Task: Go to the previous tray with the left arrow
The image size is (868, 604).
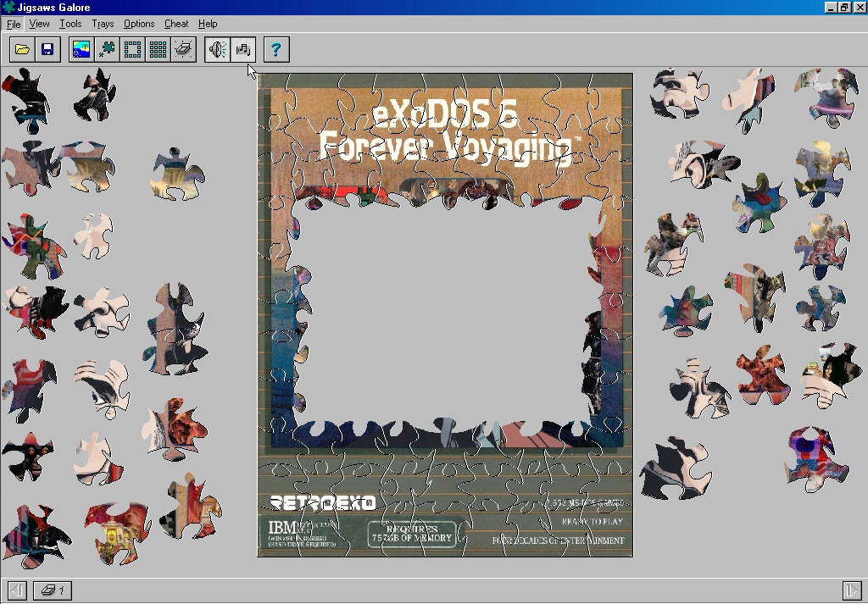Action: tap(17, 590)
